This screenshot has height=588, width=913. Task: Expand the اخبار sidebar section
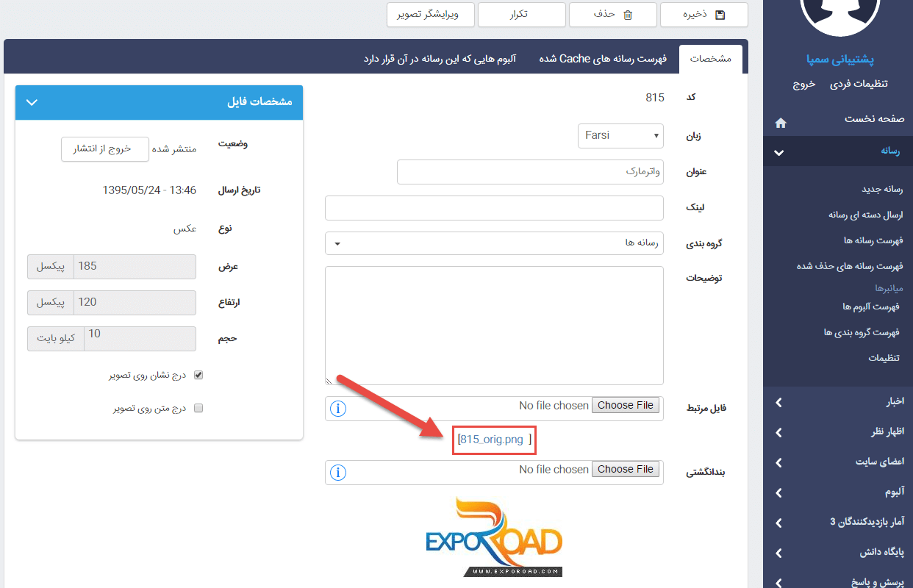click(838, 402)
